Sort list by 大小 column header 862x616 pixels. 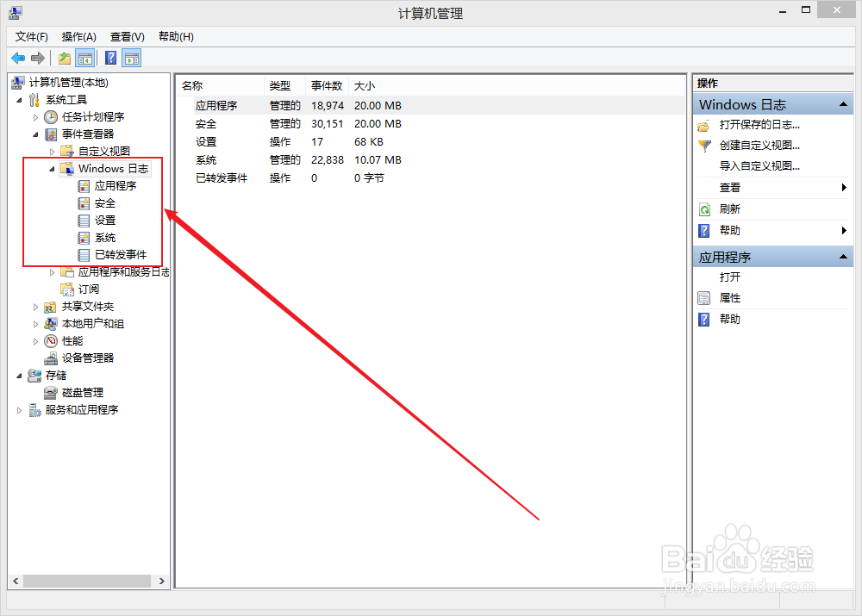point(364,86)
